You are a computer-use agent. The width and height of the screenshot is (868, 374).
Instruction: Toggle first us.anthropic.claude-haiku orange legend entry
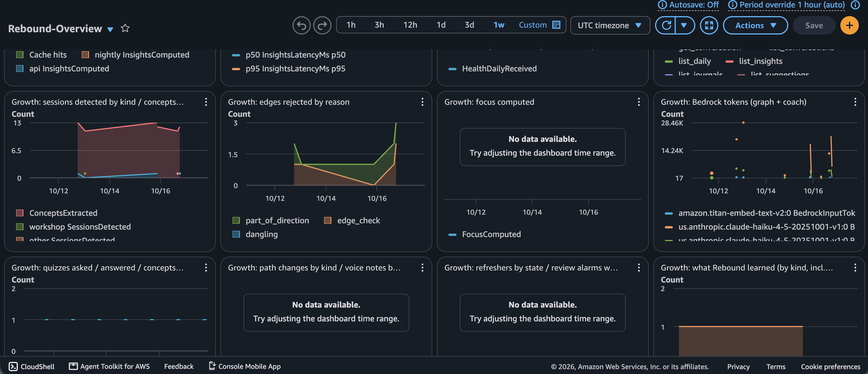click(760, 227)
